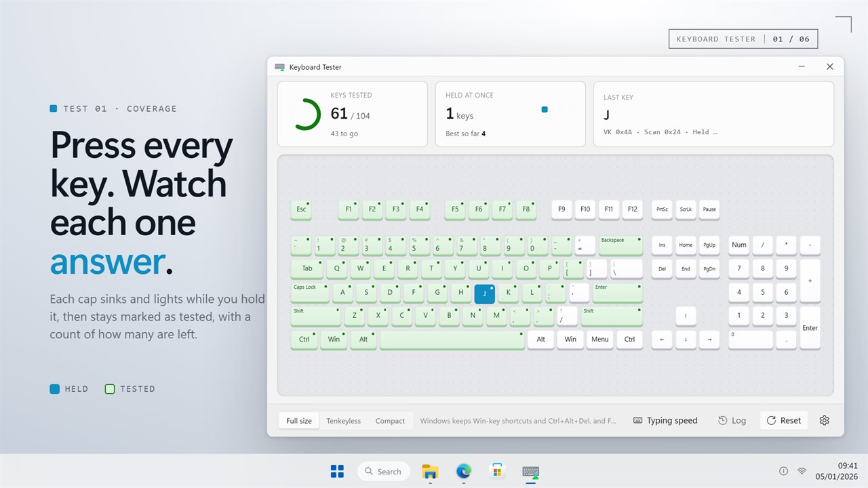Viewport: 868px width, 488px height.
Task: Click the Caps Lock keycap
Action: (310, 293)
